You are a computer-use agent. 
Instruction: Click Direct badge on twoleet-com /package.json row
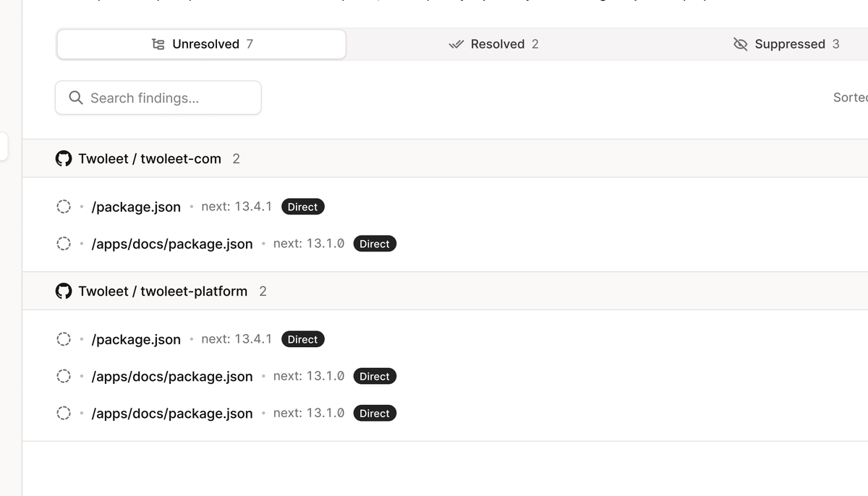302,207
